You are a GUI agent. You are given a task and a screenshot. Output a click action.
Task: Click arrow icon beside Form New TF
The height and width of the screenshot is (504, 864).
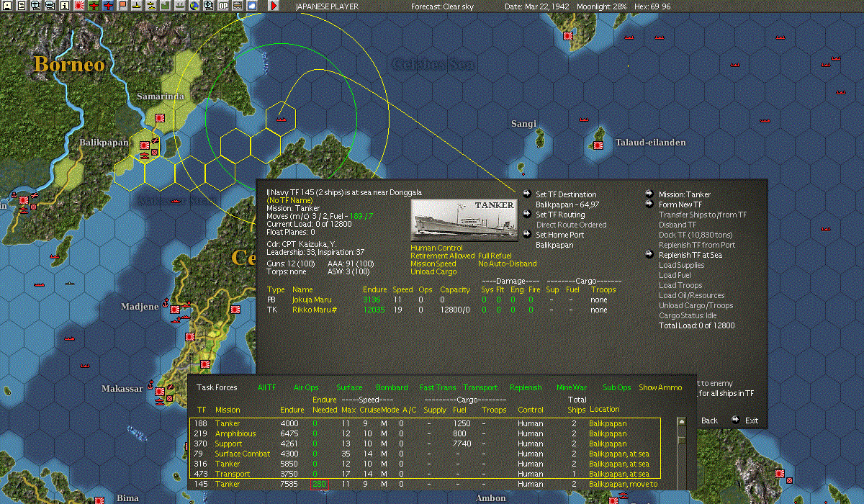coord(650,204)
